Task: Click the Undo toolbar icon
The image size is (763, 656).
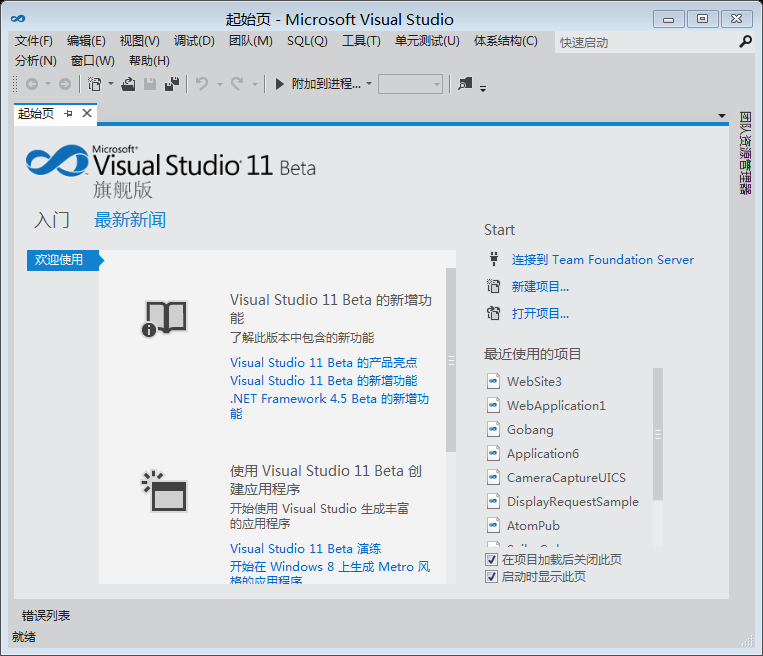Action: tap(202, 84)
